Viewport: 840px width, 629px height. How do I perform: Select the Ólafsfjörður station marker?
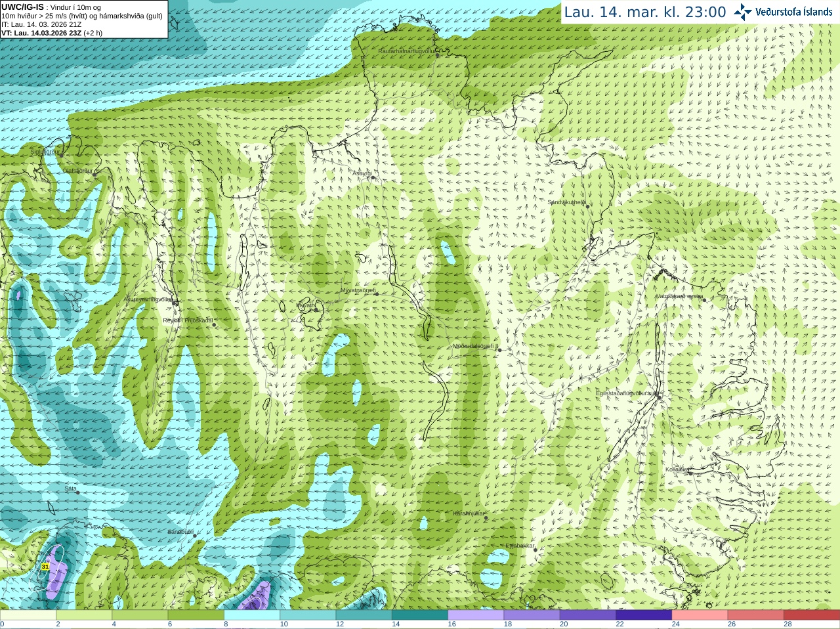click(x=95, y=174)
